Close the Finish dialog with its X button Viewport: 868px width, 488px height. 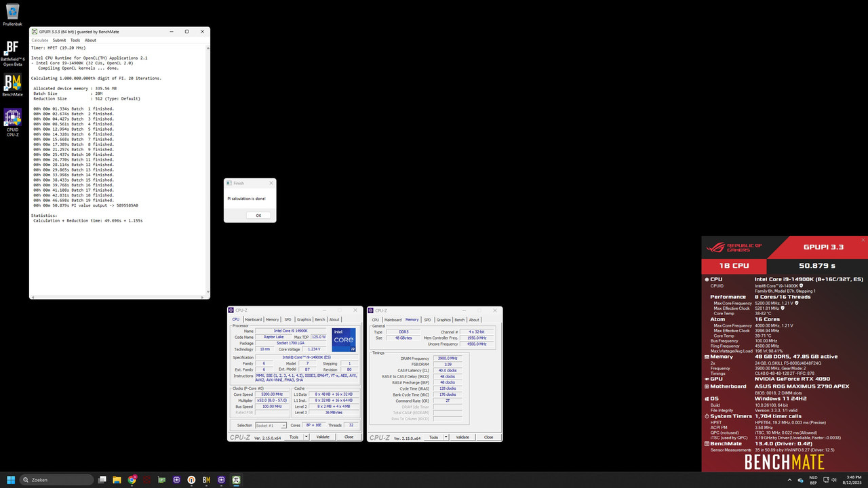point(271,183)
